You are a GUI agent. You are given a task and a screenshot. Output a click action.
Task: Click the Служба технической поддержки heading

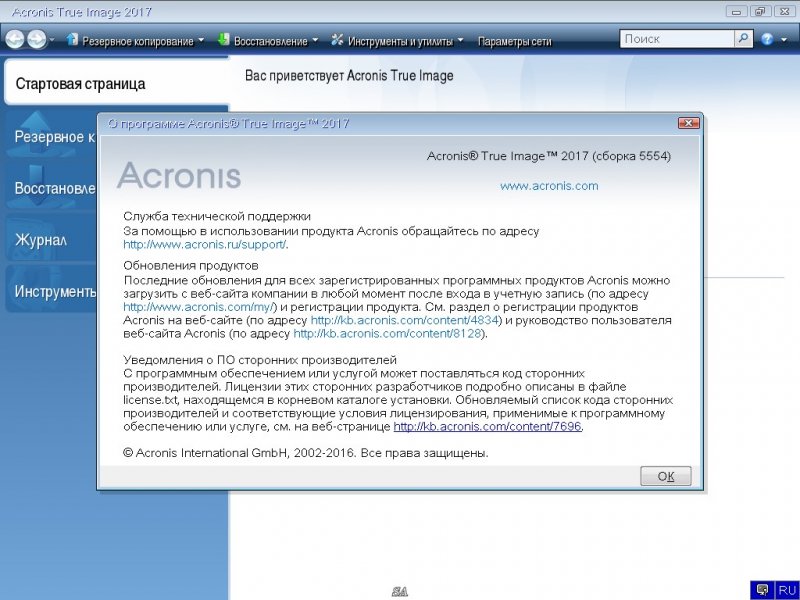coord(217,216)
